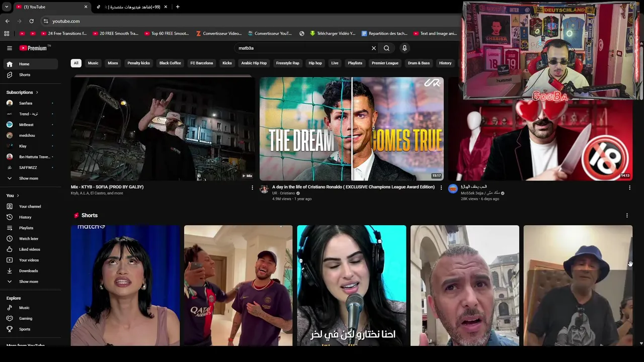Open Music under Explore
This screenshot has height=362, width=644.
pyautogui.click(x=30, y=308)
